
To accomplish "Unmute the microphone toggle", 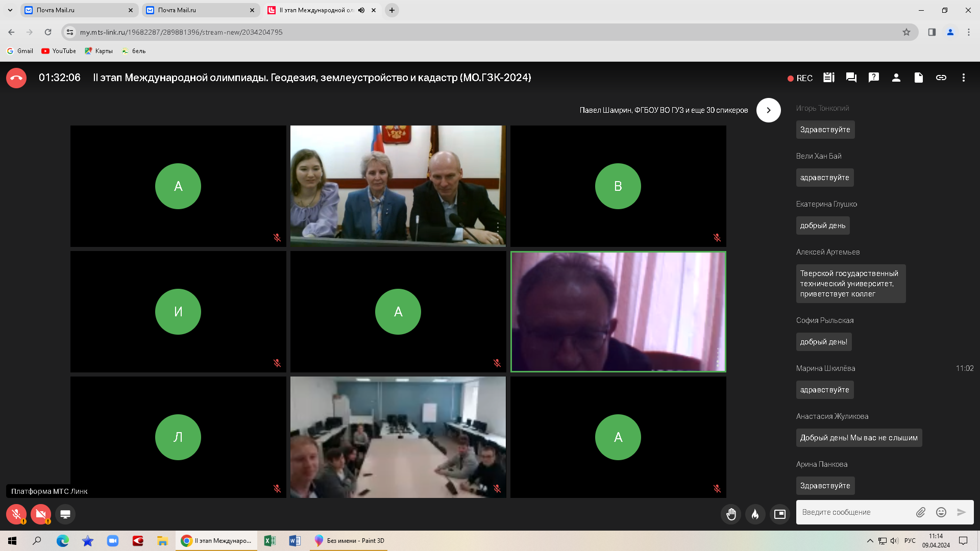I will coord(16,514).
